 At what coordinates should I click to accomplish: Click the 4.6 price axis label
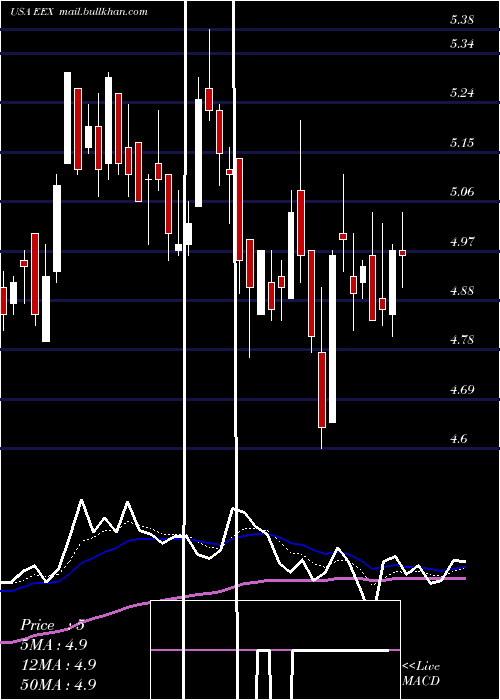458,439
